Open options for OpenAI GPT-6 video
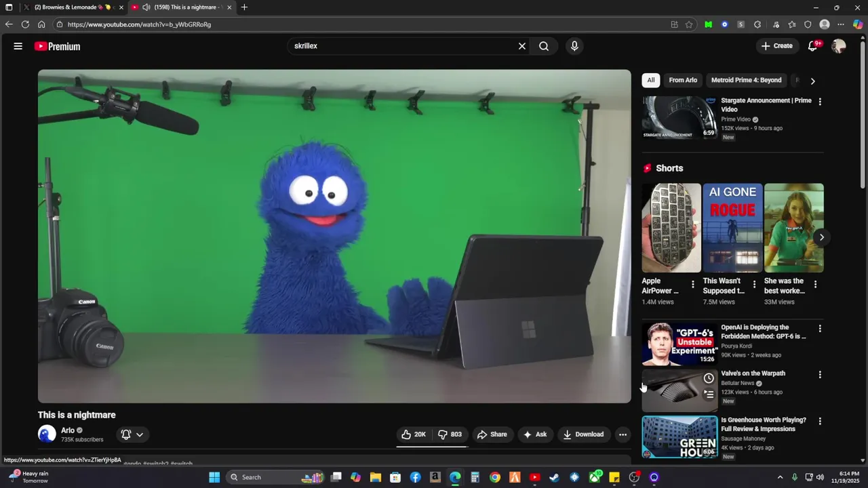 tap(820, 329)
